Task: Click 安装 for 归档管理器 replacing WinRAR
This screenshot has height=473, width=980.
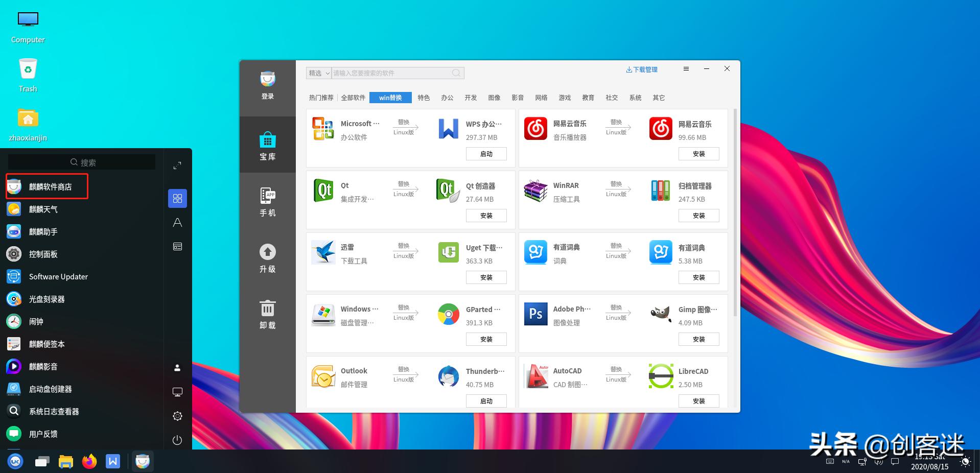Action: point(698,216)
